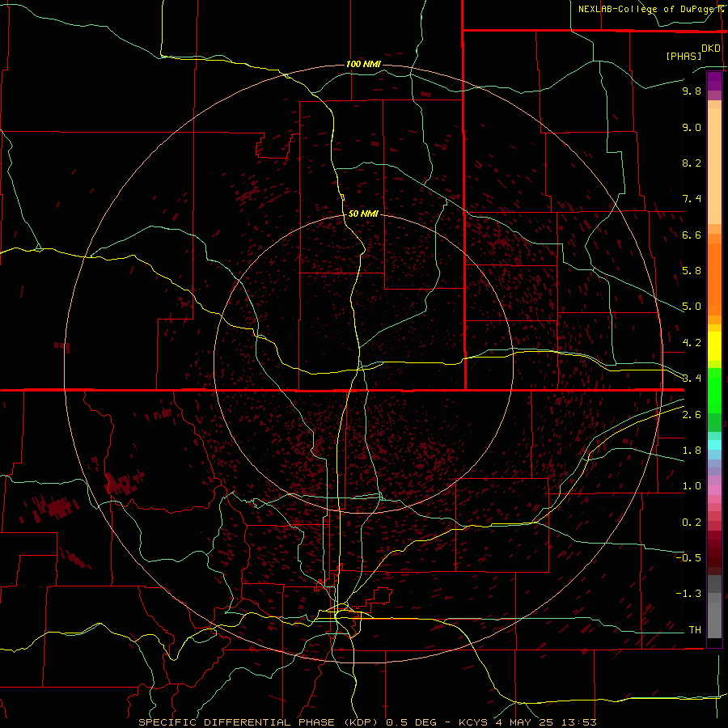The image size is (728, 728).
Task: Click the 4.2 value on the color scale
Action: [x=692, y=343]
